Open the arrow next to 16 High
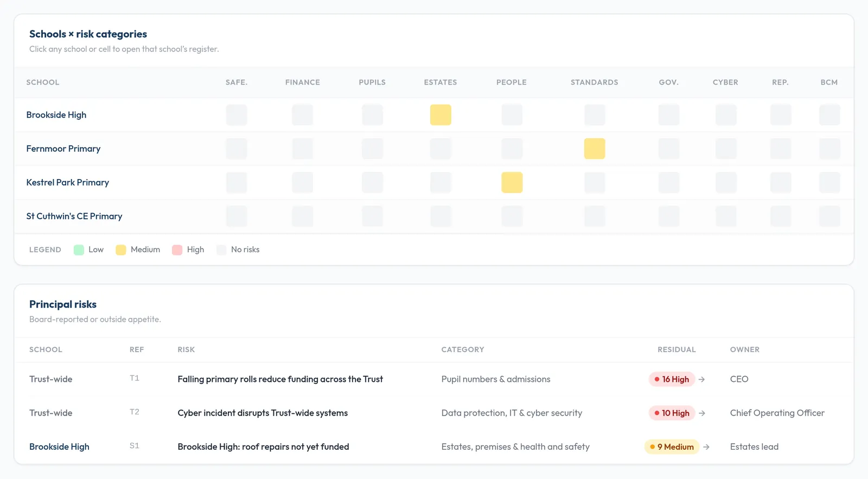 [x=701, y=379]
